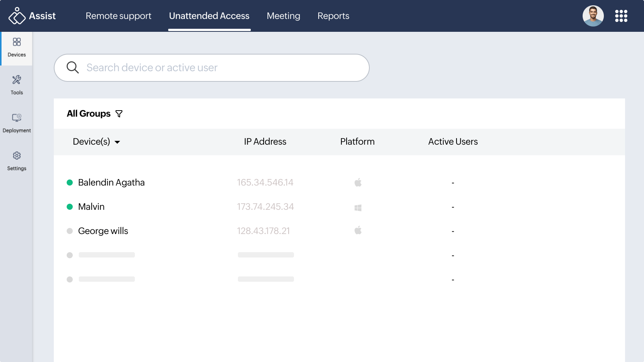Select the Unattended Access tab
644x362 pixels.
click(209, 16)
